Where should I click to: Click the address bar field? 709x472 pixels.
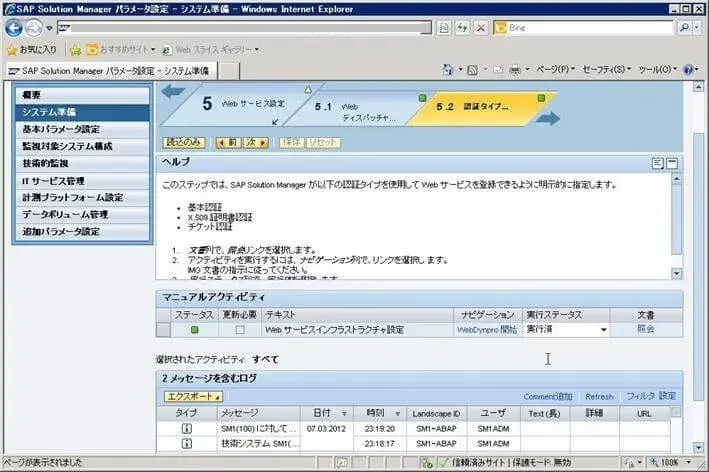click(245, 28)
